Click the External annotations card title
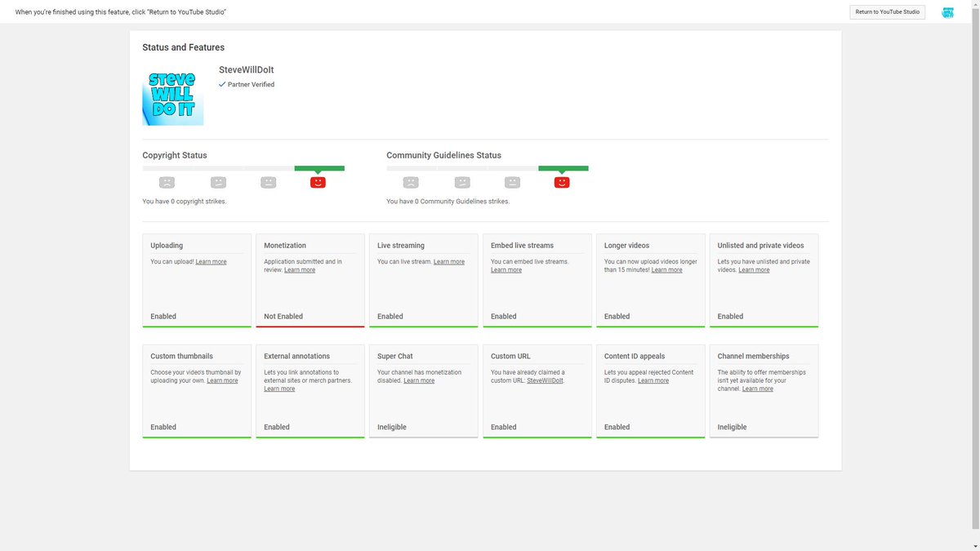This screenshot has height=551, width=980. click(x=297, y=357)
